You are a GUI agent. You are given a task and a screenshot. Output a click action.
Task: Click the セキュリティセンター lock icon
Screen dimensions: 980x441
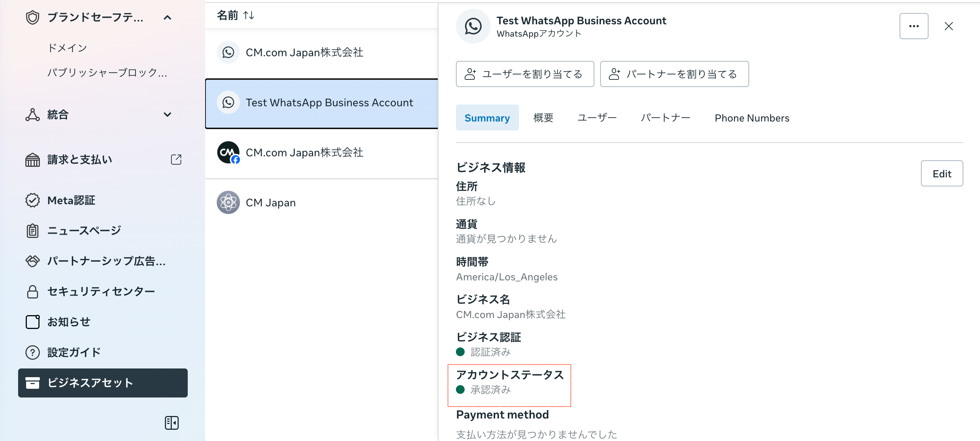tap(32, 291)
